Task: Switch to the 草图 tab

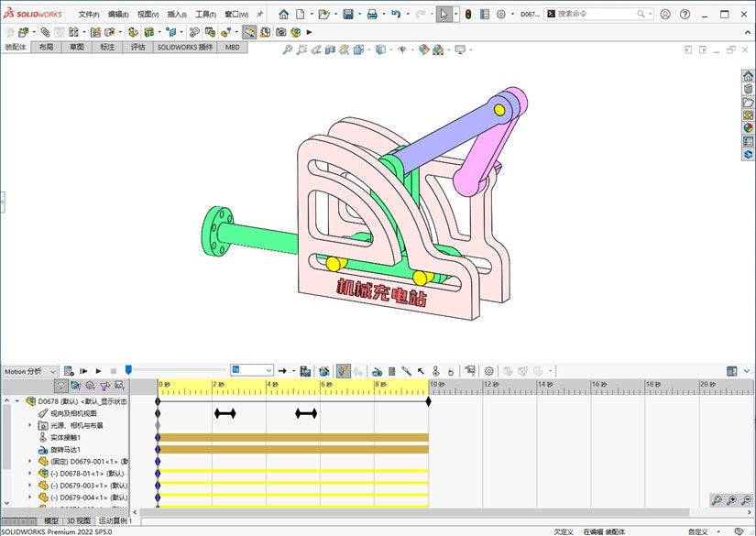Action: (x=77, y=48)
